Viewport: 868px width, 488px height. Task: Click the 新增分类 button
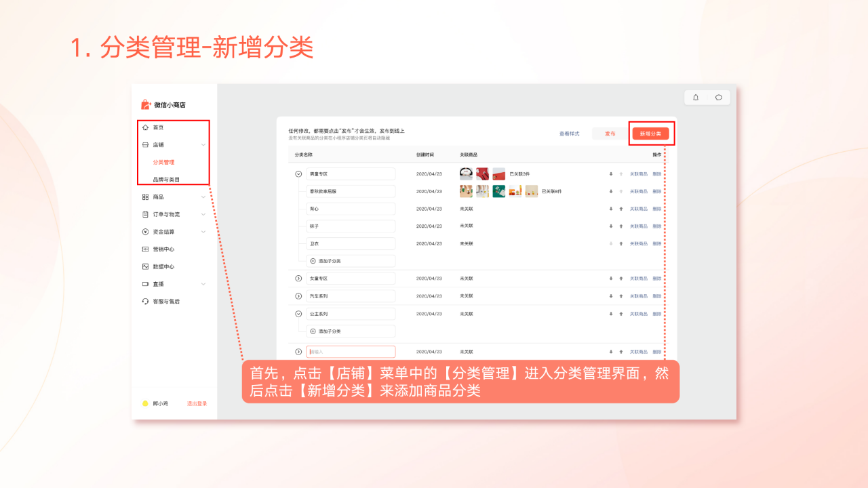tap(650, 134)
